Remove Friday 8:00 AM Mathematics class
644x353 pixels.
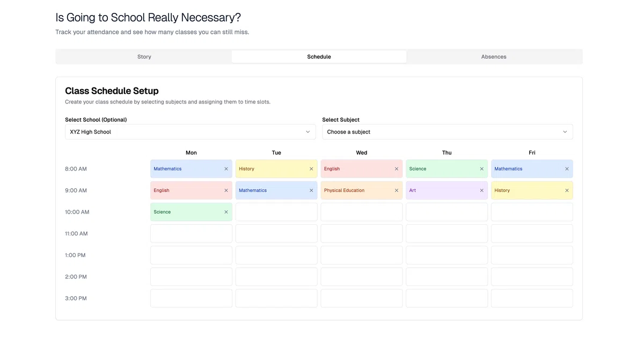point(567,169)
